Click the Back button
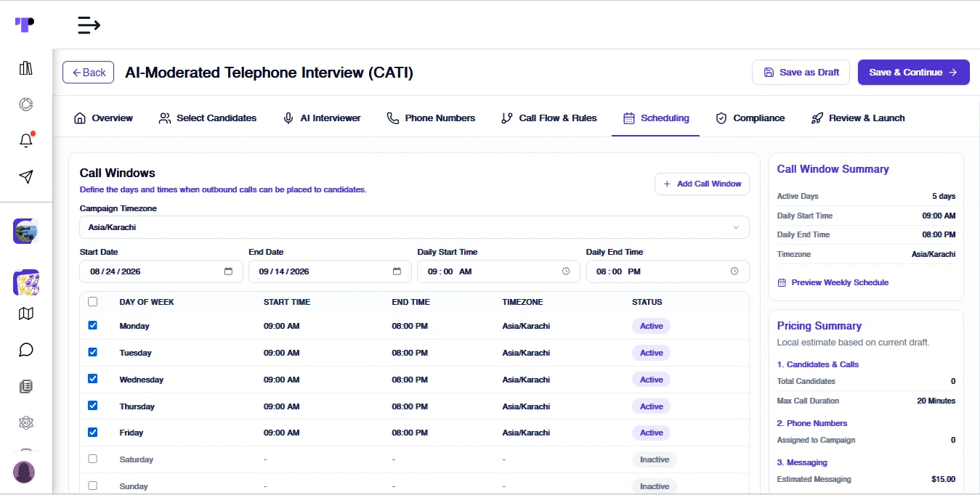The height and width of the screenshot is (495, 980). click(x=89, y=73)
